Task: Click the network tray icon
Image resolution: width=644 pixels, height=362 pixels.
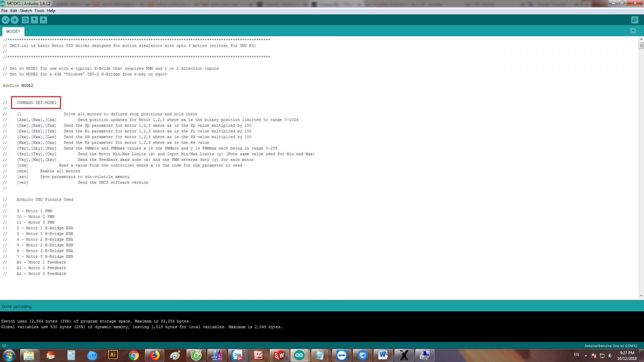Action: tap(602, 356)
